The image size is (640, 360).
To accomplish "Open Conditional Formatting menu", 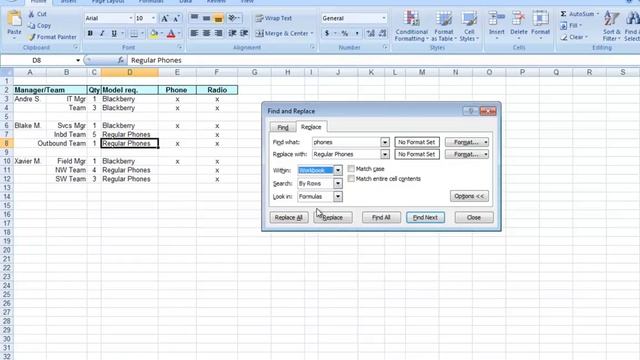I will coord(411,26).
